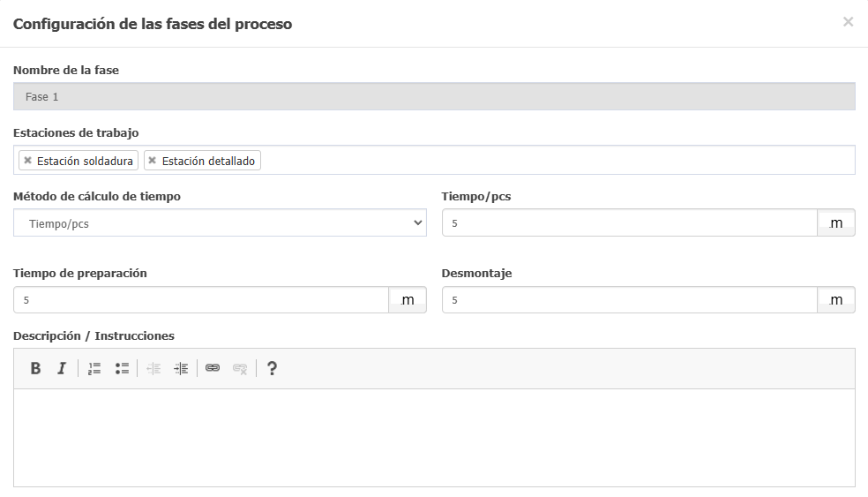Decrease indent in description editor
Viewport: 868px width, 497px height.
click(153, 368)
